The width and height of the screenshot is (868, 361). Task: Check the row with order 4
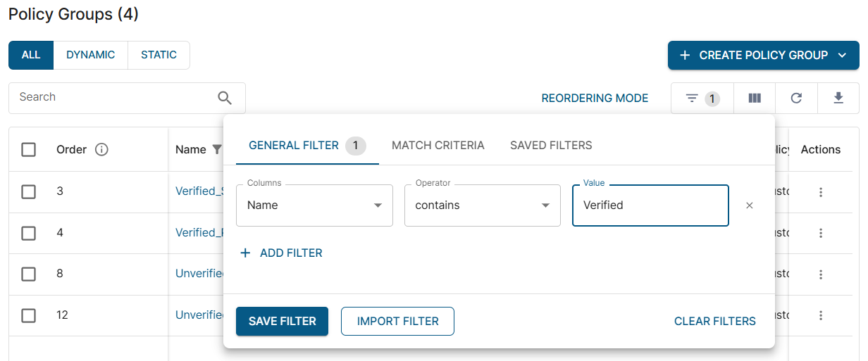coord(29,233)
